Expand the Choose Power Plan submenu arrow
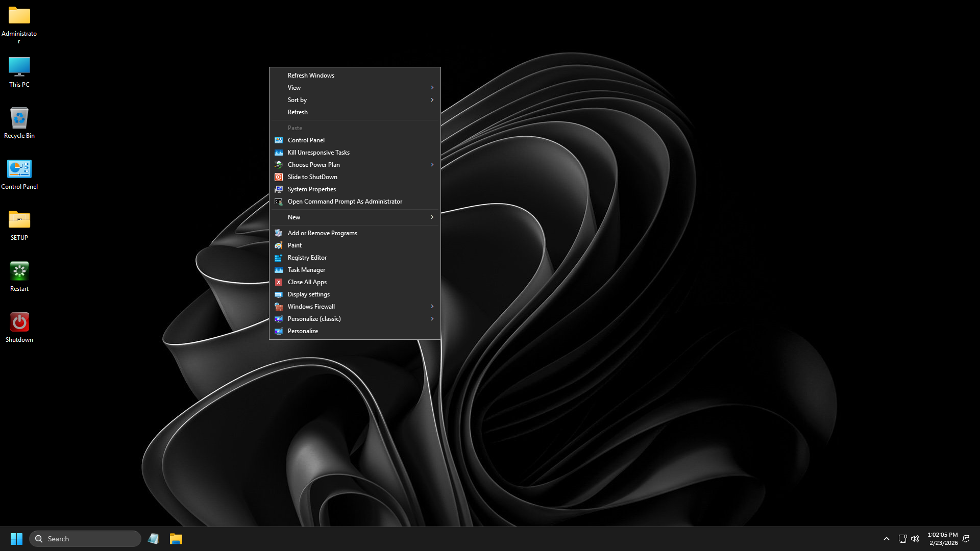 coord(432,165)
